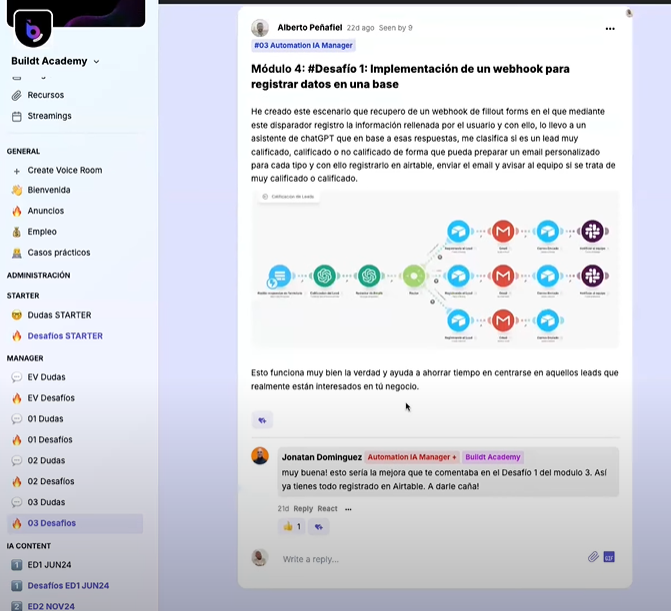The width and height of the screenshot is (671, 611).
Task: Open the Recursos paperclip item
Action: click(x=46, y=95)
